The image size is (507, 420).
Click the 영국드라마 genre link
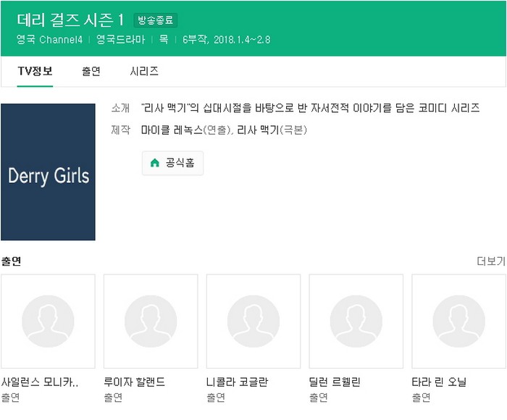[122, 39]
